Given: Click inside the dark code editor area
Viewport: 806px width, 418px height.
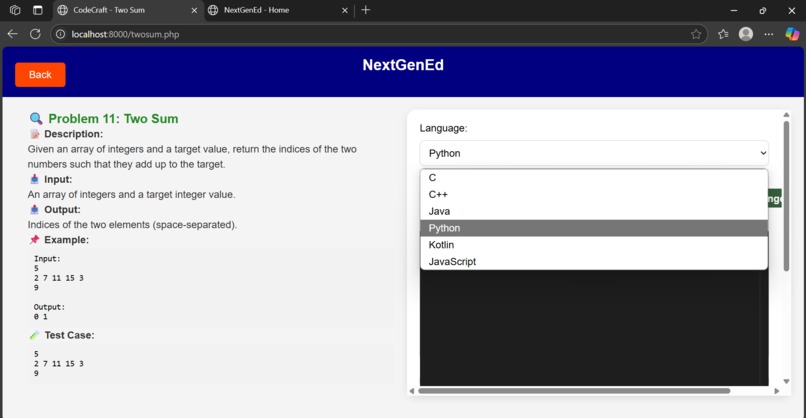Looking at the screenshot, I should 594,328.
